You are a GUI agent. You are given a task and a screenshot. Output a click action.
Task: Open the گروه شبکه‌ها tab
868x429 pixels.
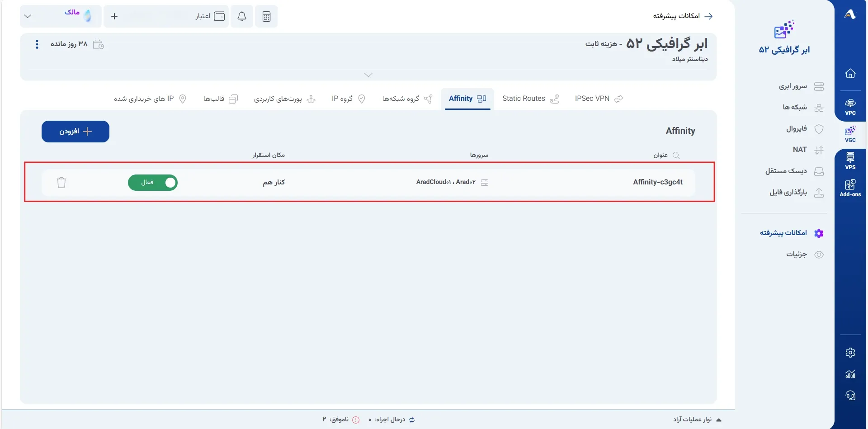(407, 99)
